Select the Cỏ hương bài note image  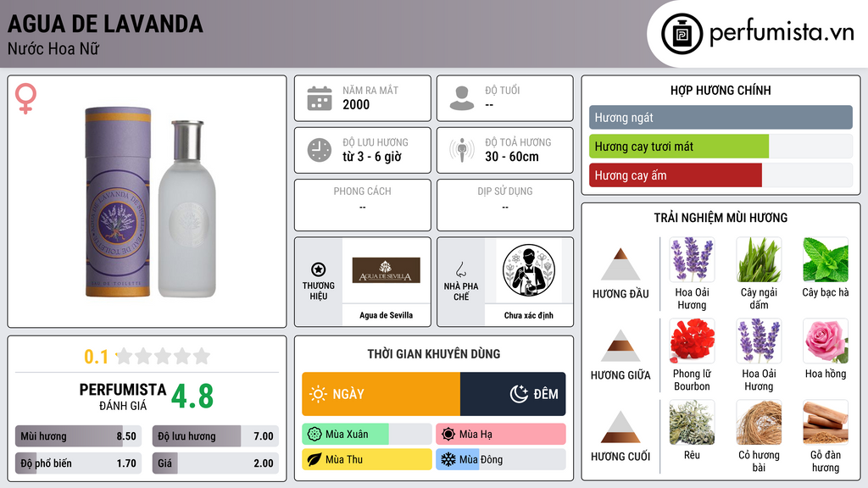pyautogui.click(x=759, y=423)
